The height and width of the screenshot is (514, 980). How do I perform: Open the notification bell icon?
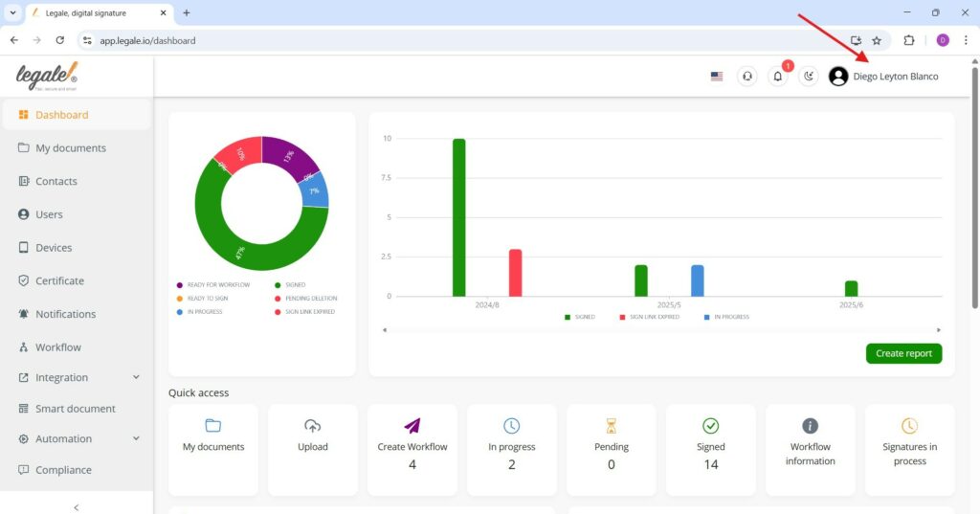777,77
